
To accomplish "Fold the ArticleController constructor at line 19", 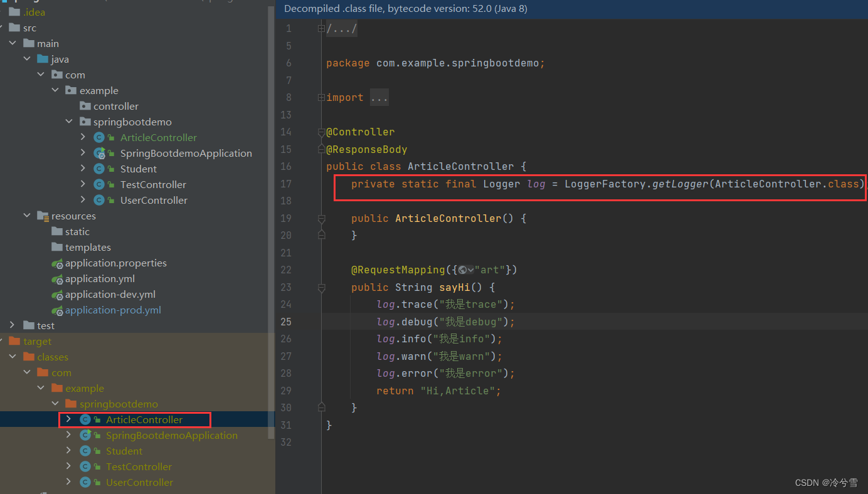I will 322,219.
